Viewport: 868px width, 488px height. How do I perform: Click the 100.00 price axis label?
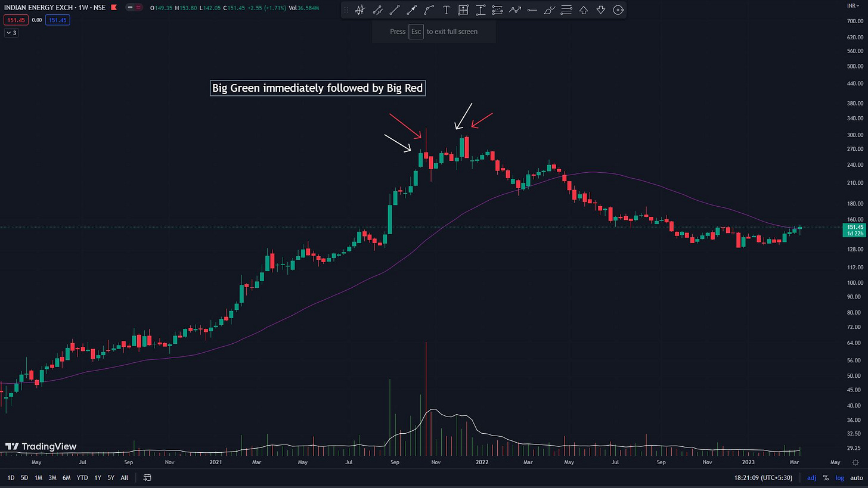[854, 282]
